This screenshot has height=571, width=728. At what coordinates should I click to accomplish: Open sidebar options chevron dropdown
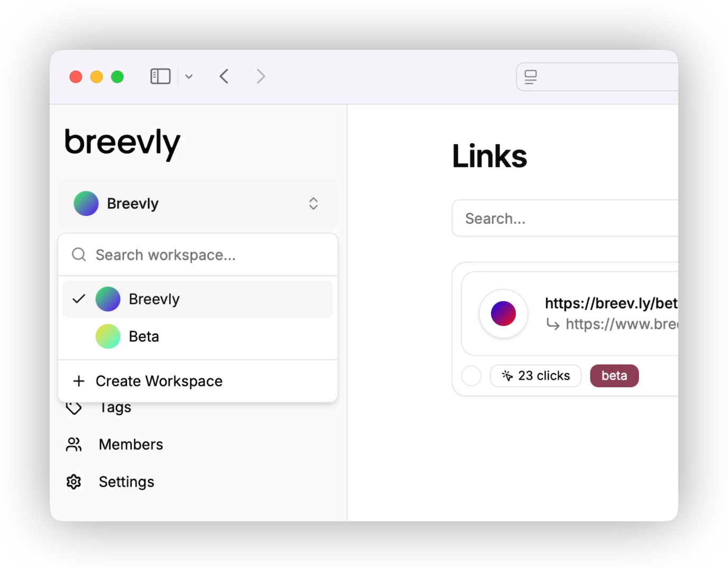(189, 77)
